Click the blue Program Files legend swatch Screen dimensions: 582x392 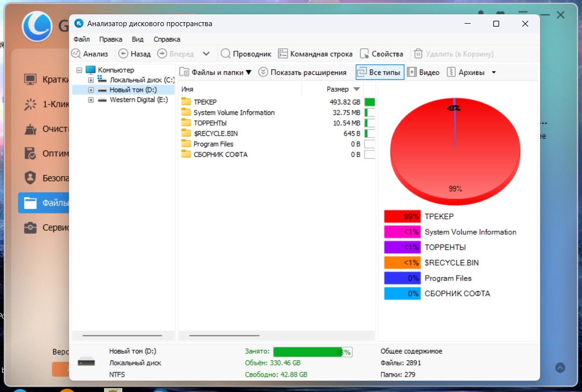[x=402, y=278]
